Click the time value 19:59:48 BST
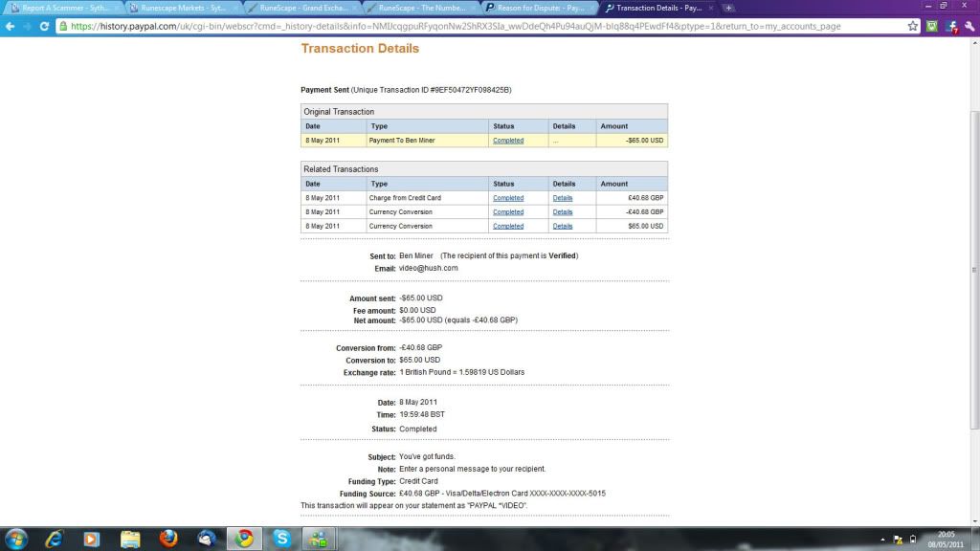Screen dimensions: 980x551 tap(422, 415)
